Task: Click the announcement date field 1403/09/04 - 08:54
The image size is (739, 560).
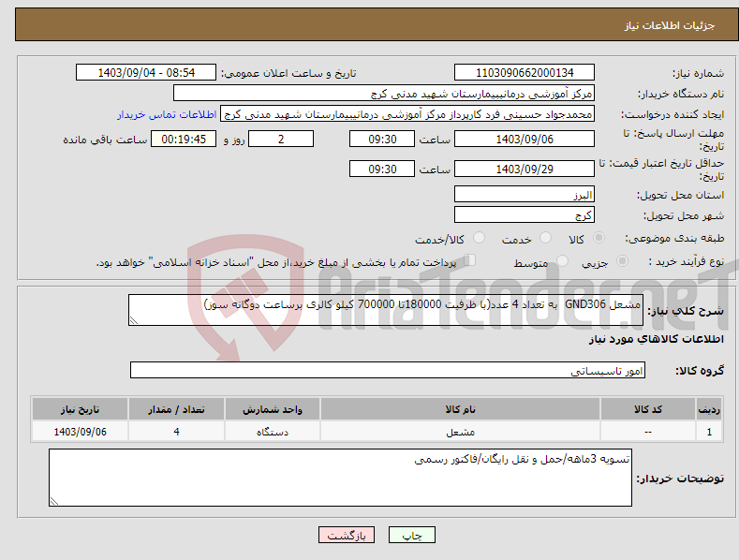Action: (x=146, y=73)
